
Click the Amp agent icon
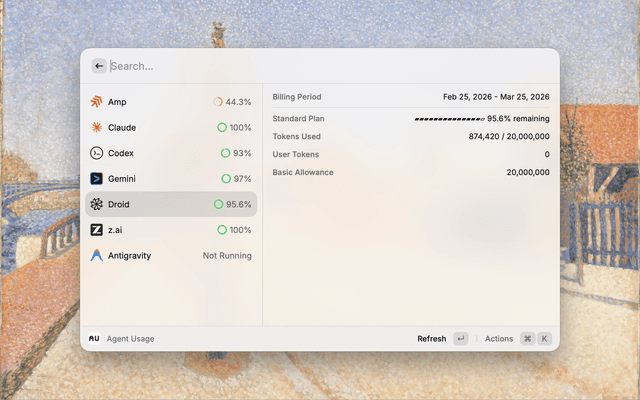[x=96, y=102]
